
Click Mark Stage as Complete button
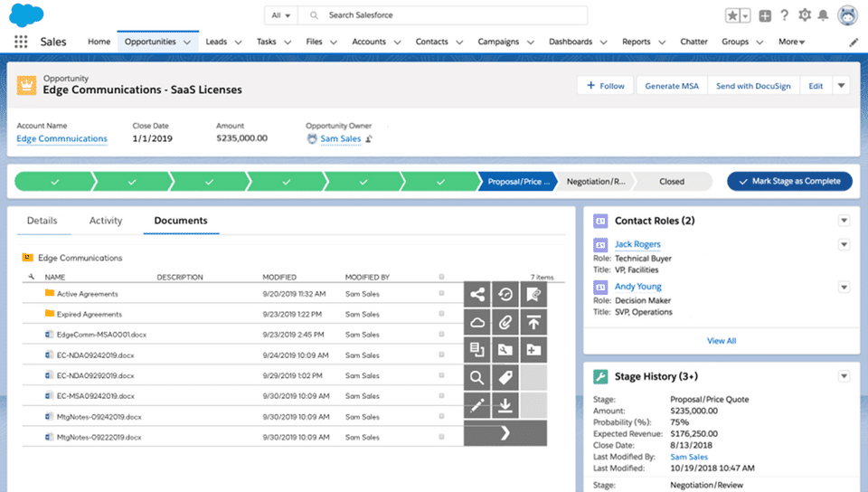click(x=789, y=181)
